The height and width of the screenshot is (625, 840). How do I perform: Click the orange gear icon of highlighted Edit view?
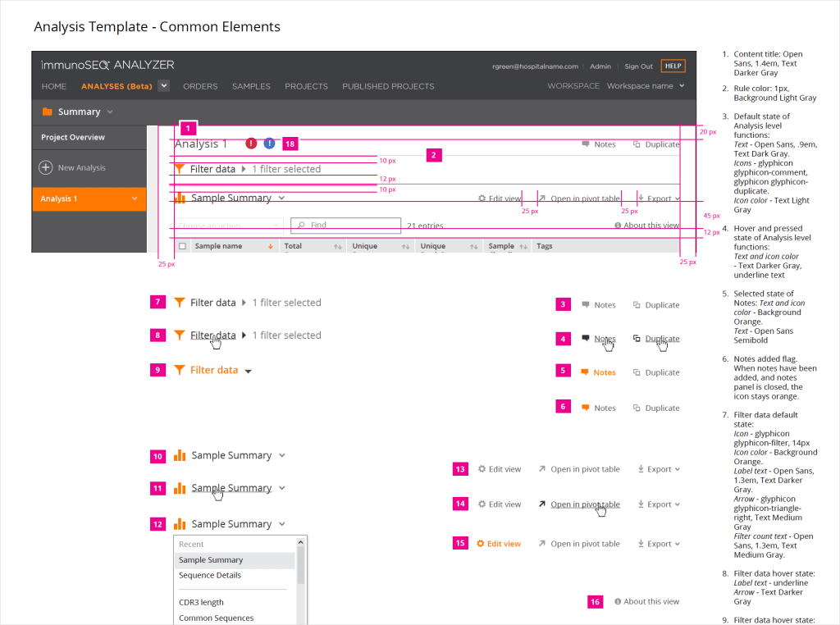[481, 544]
